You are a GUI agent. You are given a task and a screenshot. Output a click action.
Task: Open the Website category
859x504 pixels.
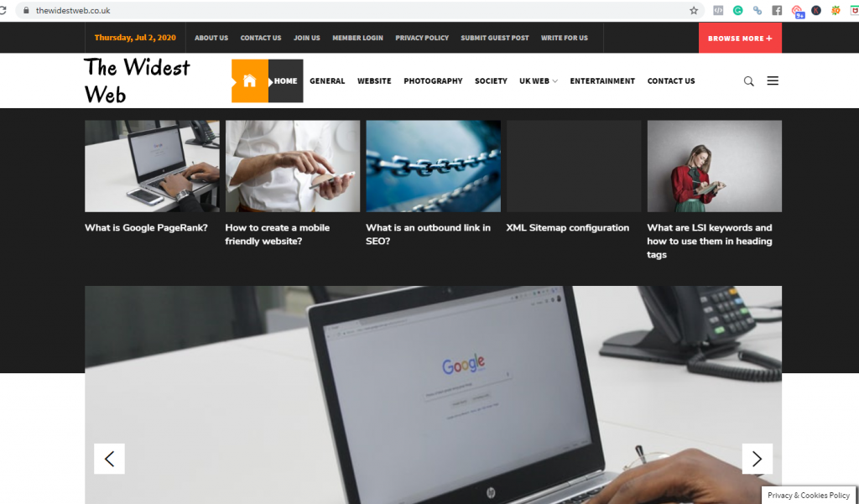click(x=374, y=81)
